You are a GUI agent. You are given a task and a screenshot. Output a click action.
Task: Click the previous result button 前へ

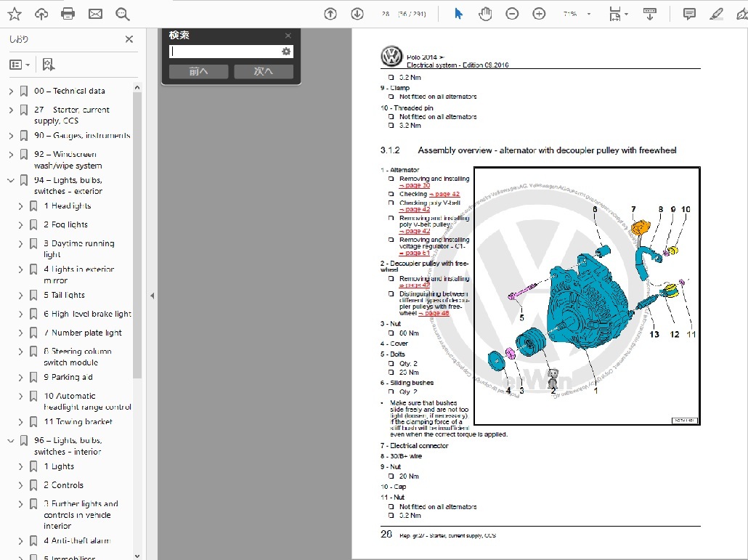[198, 72]
